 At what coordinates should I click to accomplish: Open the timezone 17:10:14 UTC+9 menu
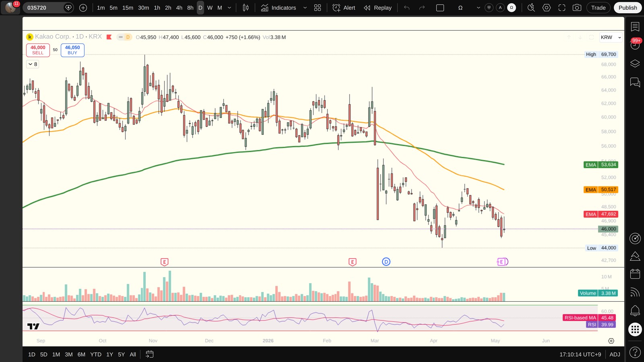[580, 354]
